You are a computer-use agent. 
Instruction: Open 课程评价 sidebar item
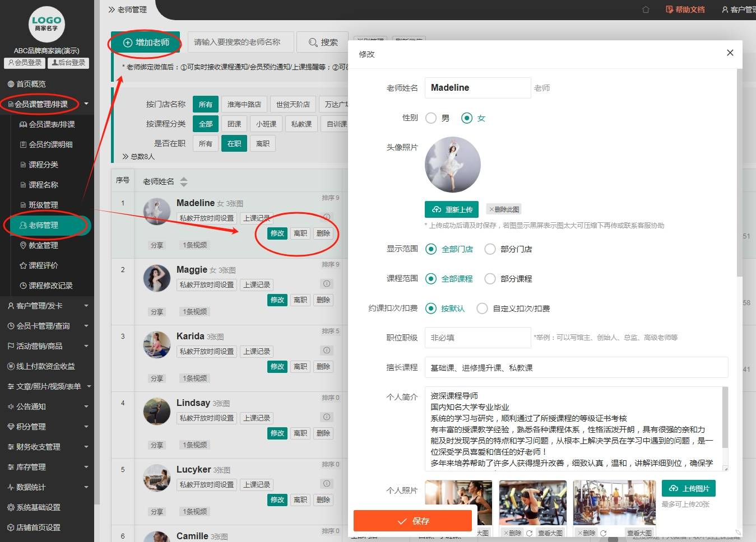coord(39,265)
